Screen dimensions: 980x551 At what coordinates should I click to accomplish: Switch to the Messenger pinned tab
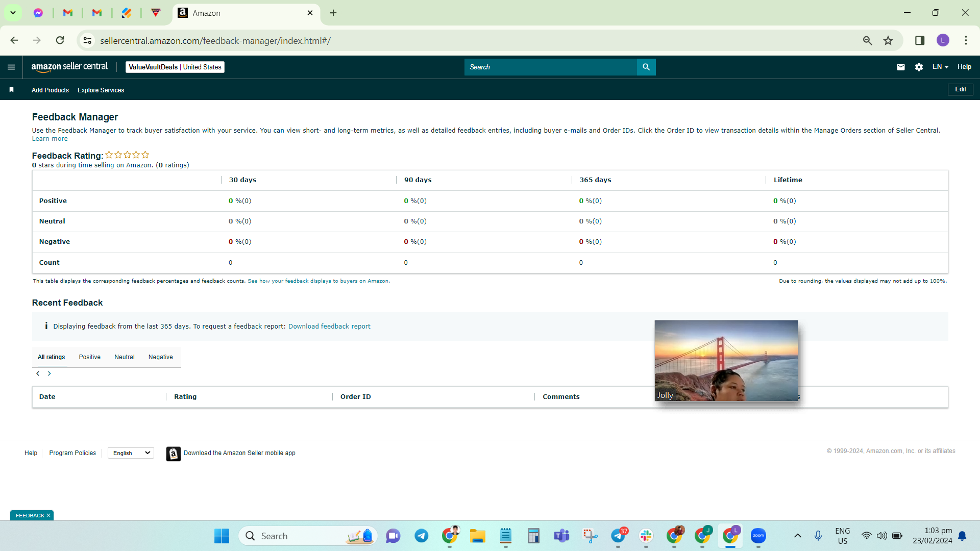pyautogui.click(x=38, y=13)
